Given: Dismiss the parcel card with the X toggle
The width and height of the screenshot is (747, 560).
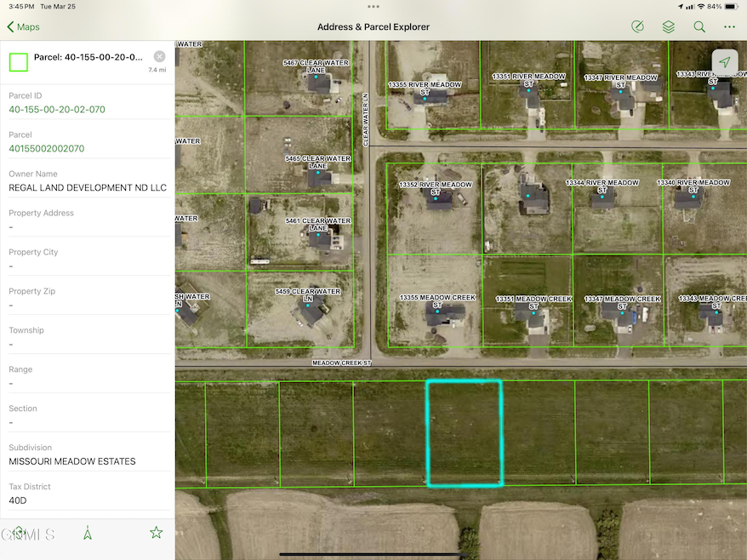Looking at the screenshot, I should point(159,57).
